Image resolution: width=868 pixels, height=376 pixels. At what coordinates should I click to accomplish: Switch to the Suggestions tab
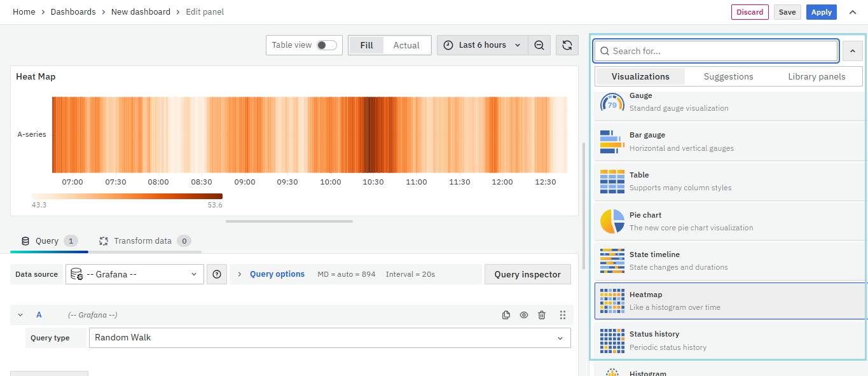[x=728, y=76]
